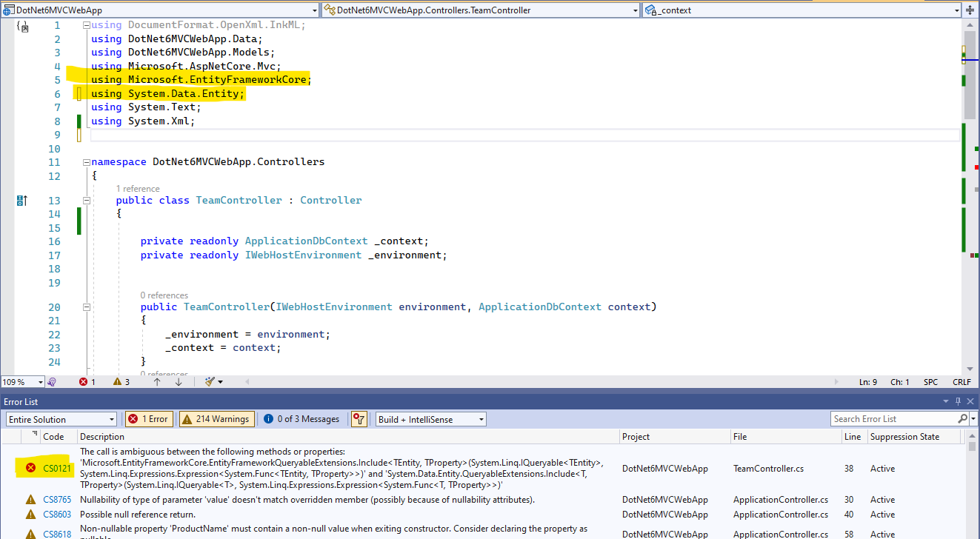Toggle the "214 Warnings" filter button
The width and height of the screenshot is (980, 539).
coord(216,418)
